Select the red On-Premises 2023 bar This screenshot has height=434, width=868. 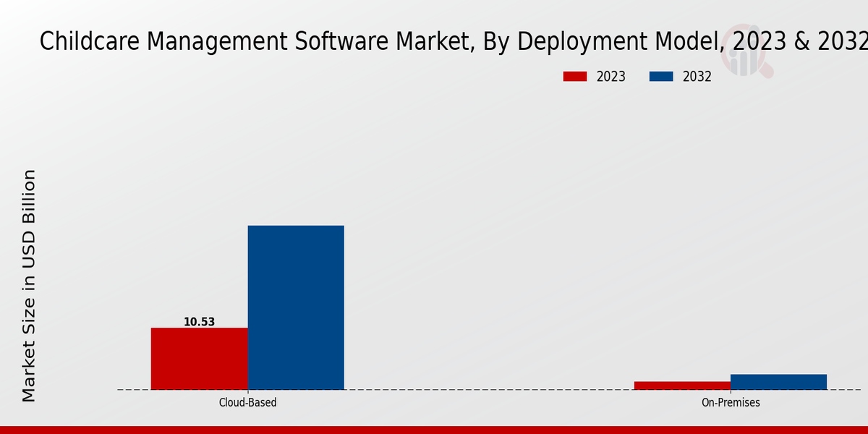pos(682,386)
